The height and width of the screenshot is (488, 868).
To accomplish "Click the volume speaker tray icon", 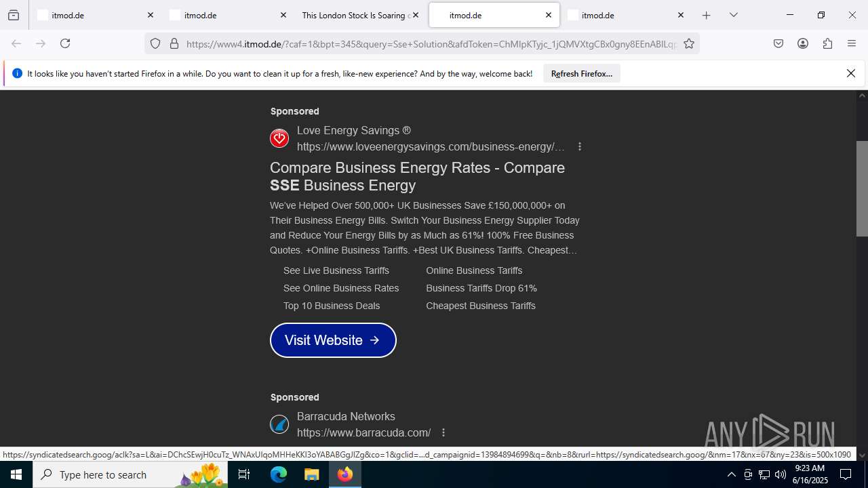I will pyautogui.click(x=781, y=474).
